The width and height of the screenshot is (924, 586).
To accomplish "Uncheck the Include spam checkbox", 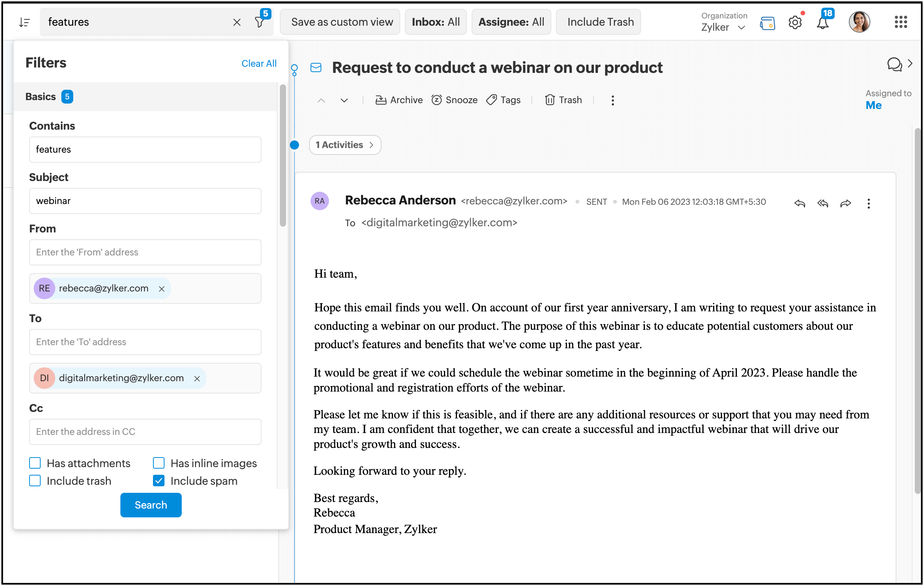I will coord(159,481).
